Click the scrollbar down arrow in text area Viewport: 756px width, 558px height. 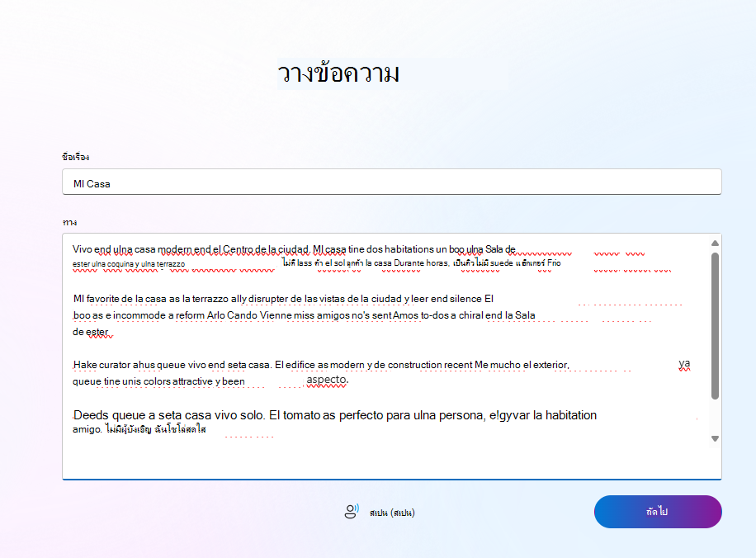click(715, 439)
